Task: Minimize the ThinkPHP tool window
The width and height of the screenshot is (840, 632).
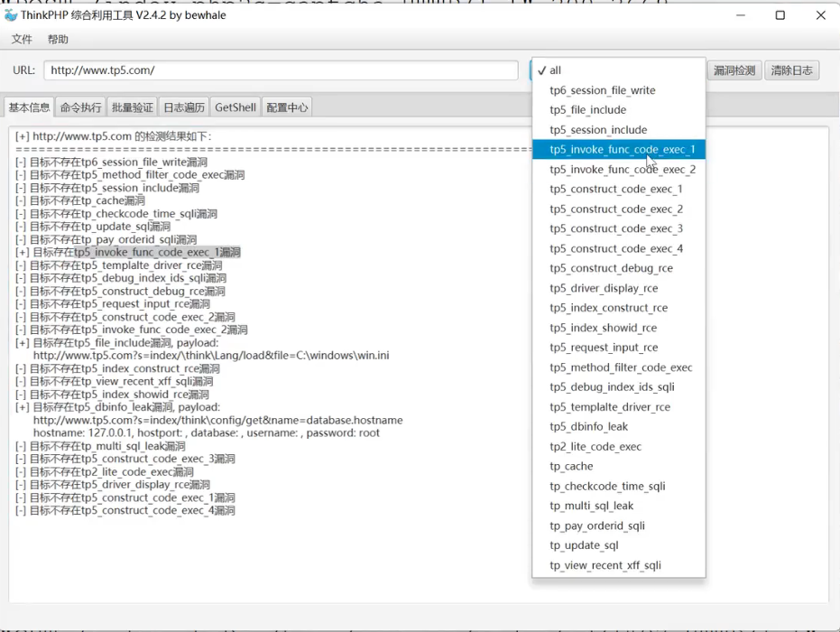Action: [741, 15]
